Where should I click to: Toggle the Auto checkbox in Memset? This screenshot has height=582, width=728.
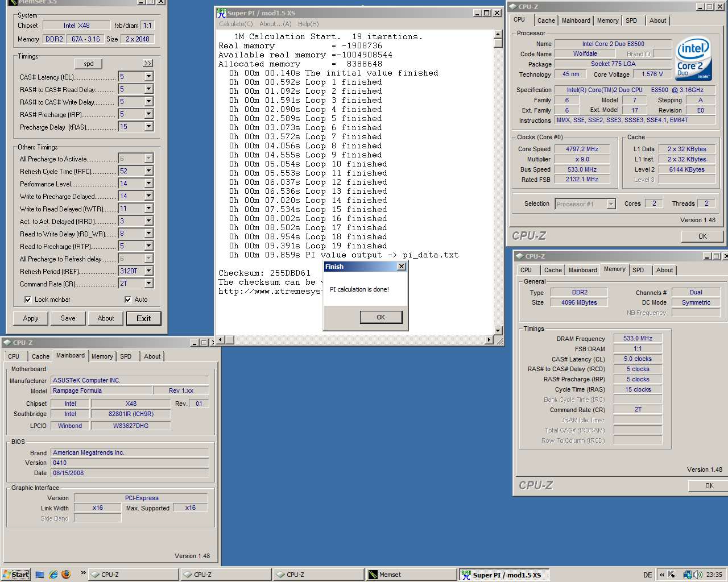point(128,300)
